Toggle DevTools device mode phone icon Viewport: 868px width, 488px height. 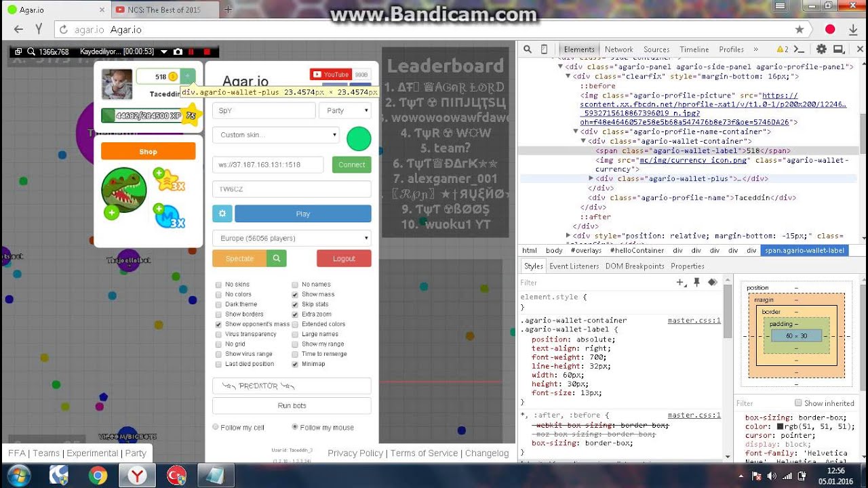point(544,49)
